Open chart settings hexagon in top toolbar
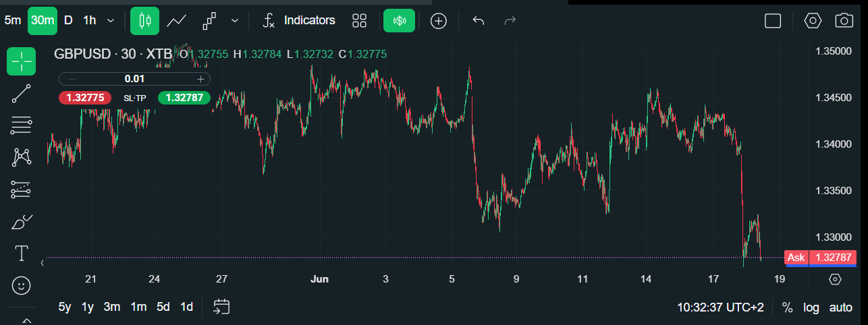This screenshot has width=868, height=325. [813, 20]
